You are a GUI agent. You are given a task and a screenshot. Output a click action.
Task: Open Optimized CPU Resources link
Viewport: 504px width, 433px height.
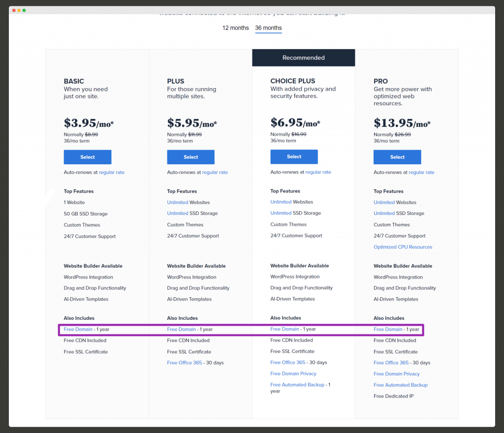(x=403, y=247)
